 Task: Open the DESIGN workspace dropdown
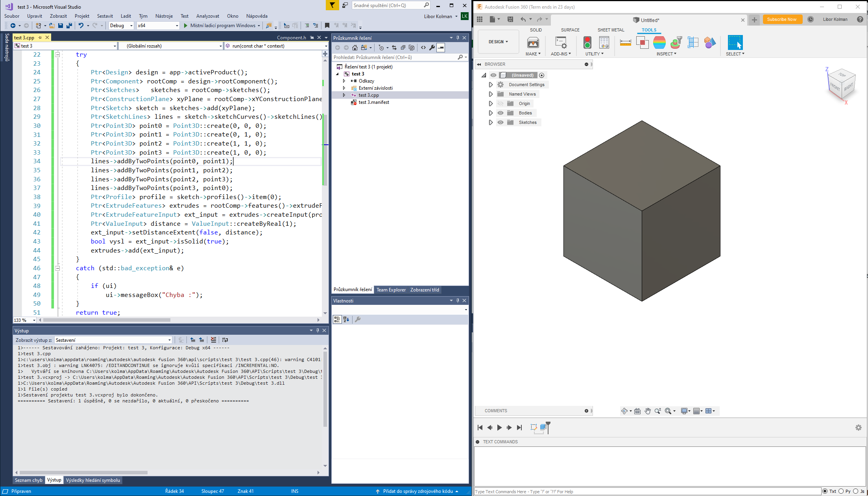tap(498, 42)
